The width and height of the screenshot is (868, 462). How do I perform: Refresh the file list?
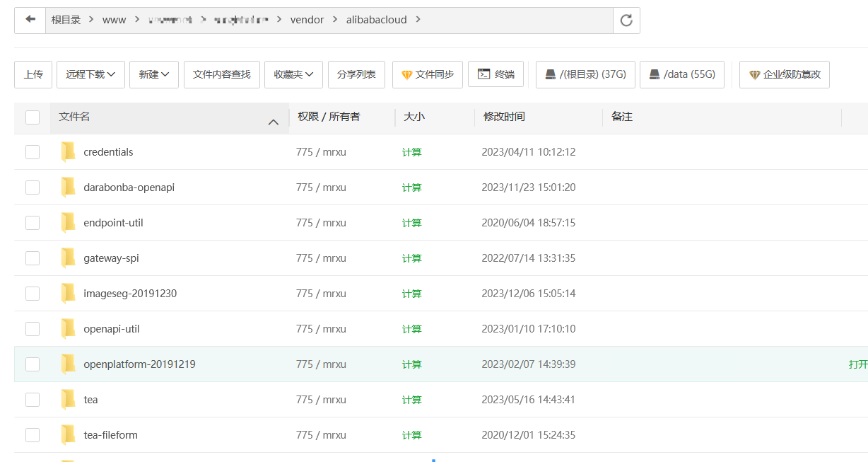(x=626, y=21)
